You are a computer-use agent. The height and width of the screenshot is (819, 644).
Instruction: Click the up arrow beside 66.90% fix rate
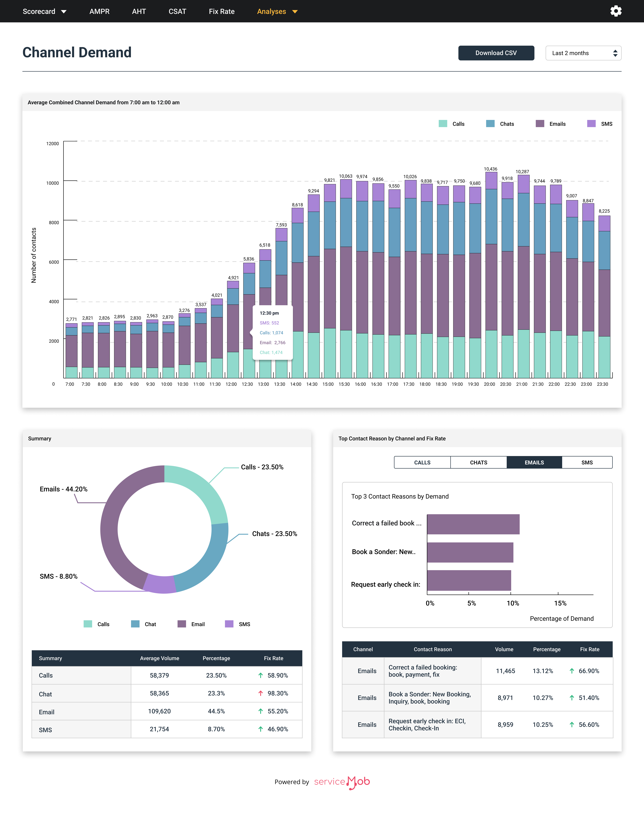point(572,671)
